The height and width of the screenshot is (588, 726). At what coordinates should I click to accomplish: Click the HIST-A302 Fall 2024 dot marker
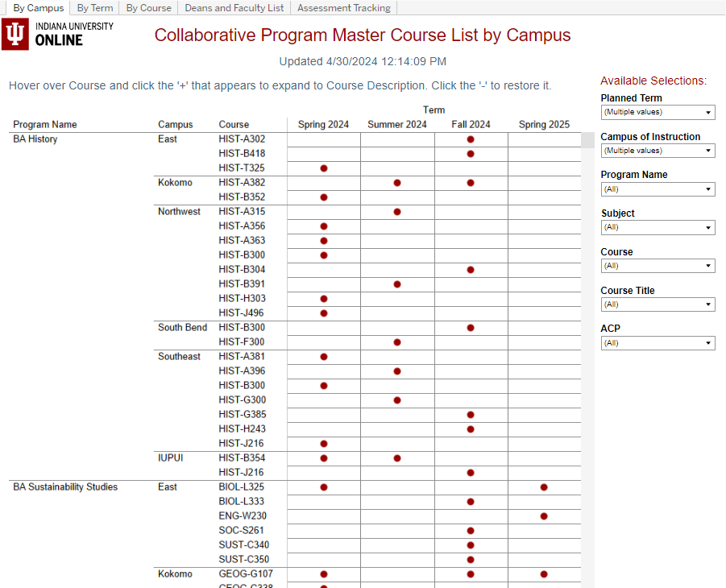(471, 139)
